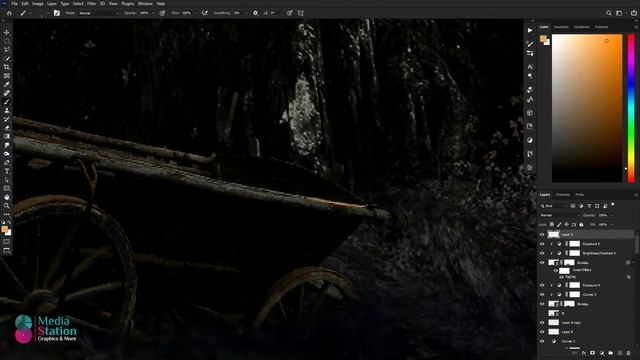Select the Hand tool
The width and height of the screenshot is (640, 360).
point(7,197)
